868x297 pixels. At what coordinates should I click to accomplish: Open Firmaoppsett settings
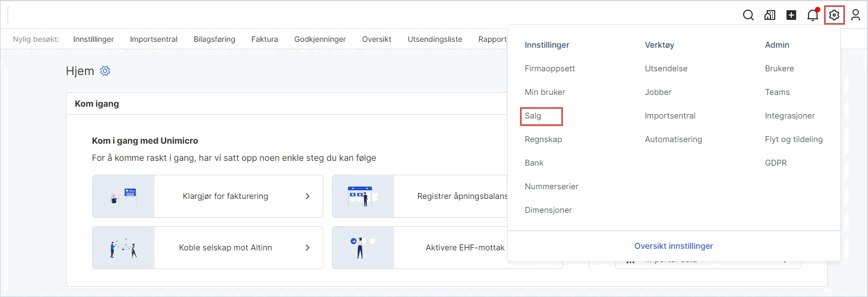(550, 69)
